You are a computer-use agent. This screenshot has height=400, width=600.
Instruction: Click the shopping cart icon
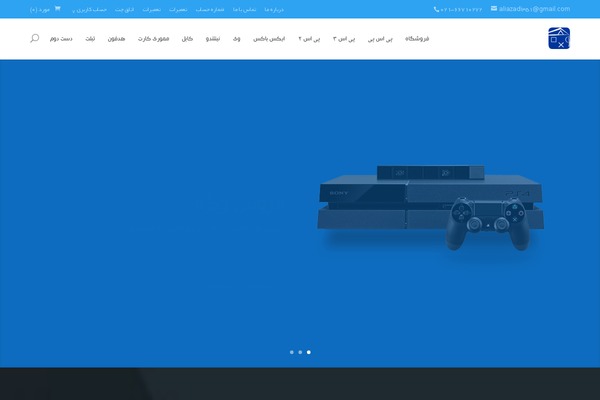click(57, 8)
